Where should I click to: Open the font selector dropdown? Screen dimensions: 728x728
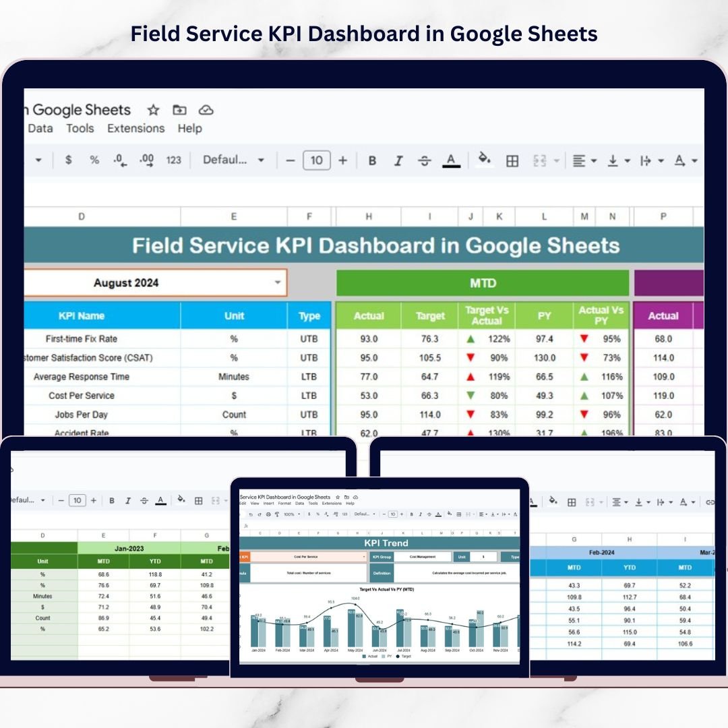click(233, 160)
